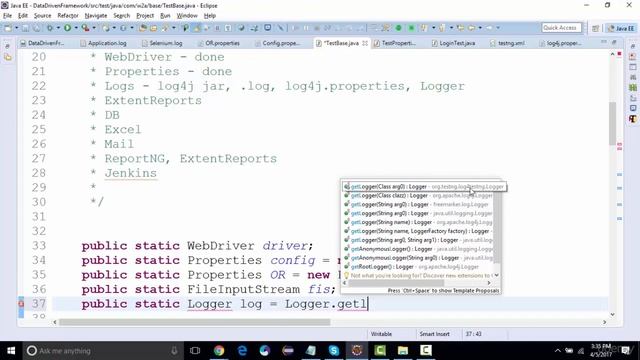The image size is (640, 360).
Task: Open dropdown arrow next to Run button
Action: click(76, 28)
